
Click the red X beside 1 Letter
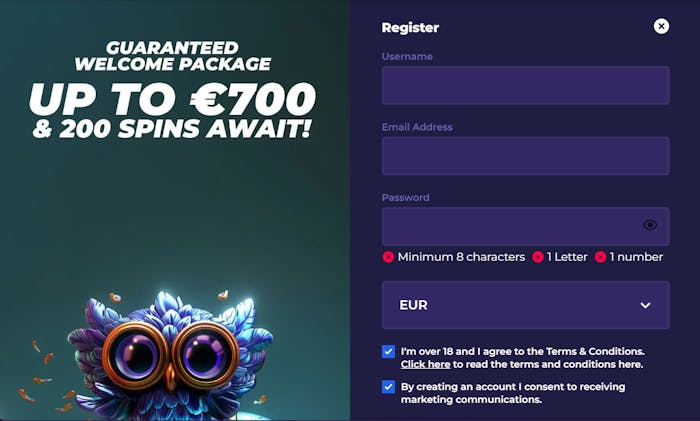click(538, 257)
